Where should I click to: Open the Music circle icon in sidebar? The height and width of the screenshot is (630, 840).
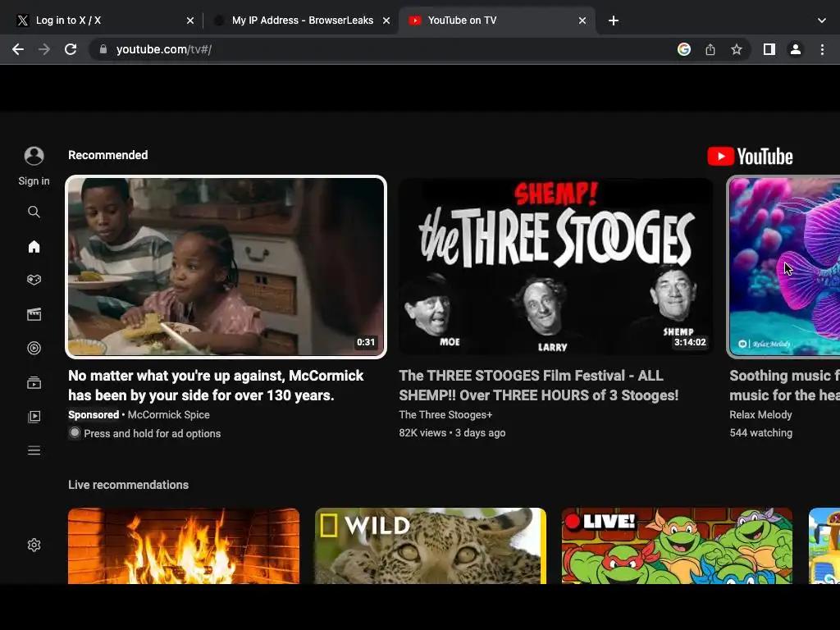[34, 348]
